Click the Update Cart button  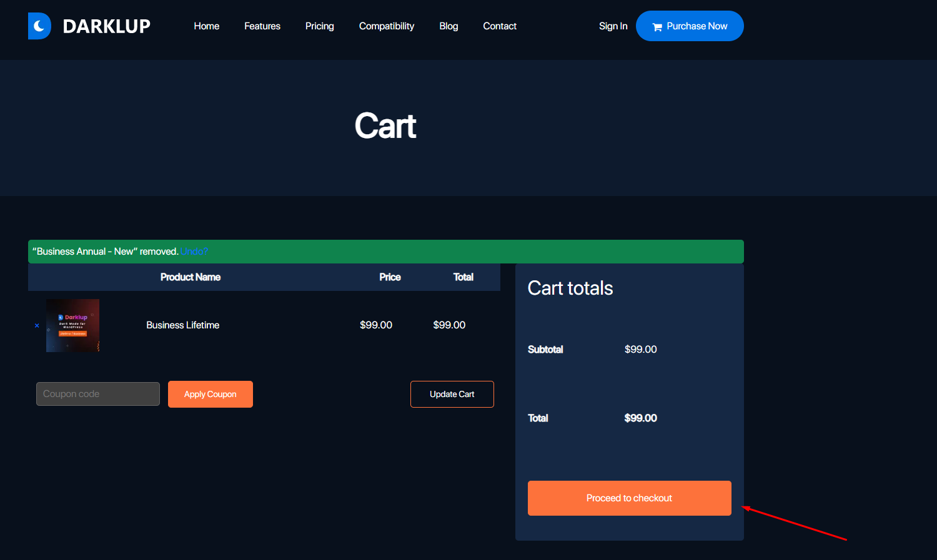(x=452, y=395)
